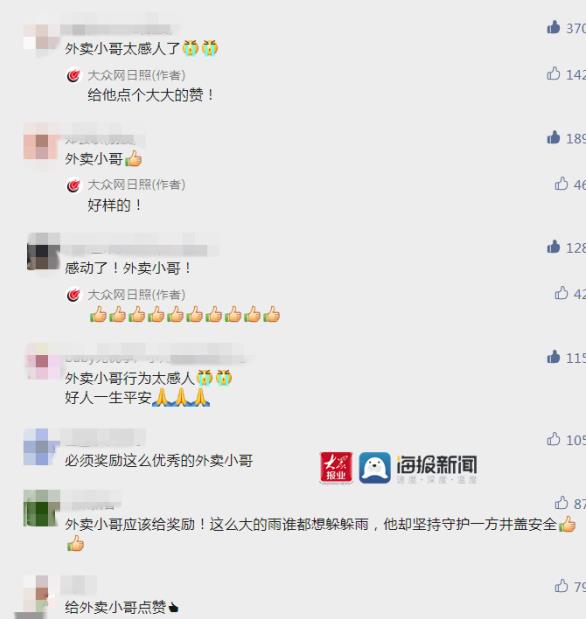Like the author reply with ten thumbs-up emojis

click(561, 293)
